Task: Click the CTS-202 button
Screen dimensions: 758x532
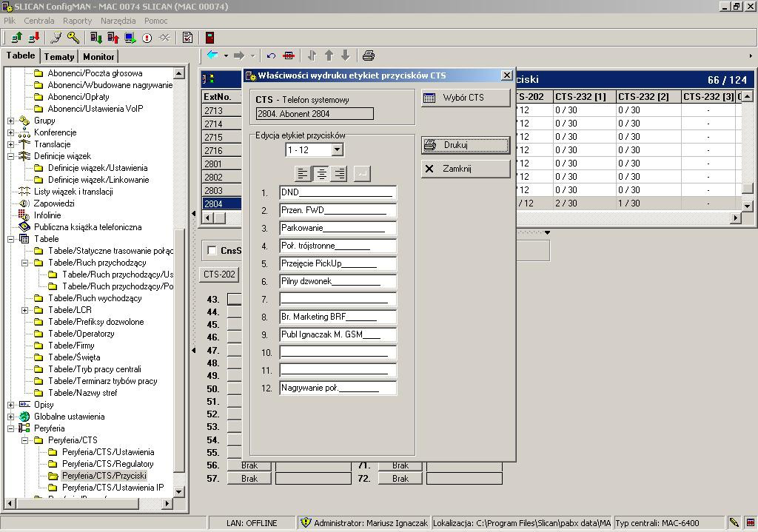Action: [219, 275]
